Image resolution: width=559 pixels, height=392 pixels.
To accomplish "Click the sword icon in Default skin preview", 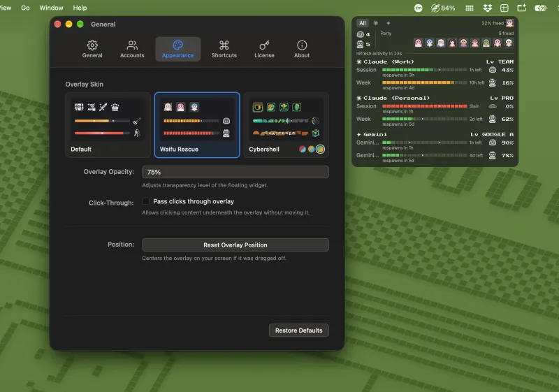I will pyautogui.click(x=103, y=107).
